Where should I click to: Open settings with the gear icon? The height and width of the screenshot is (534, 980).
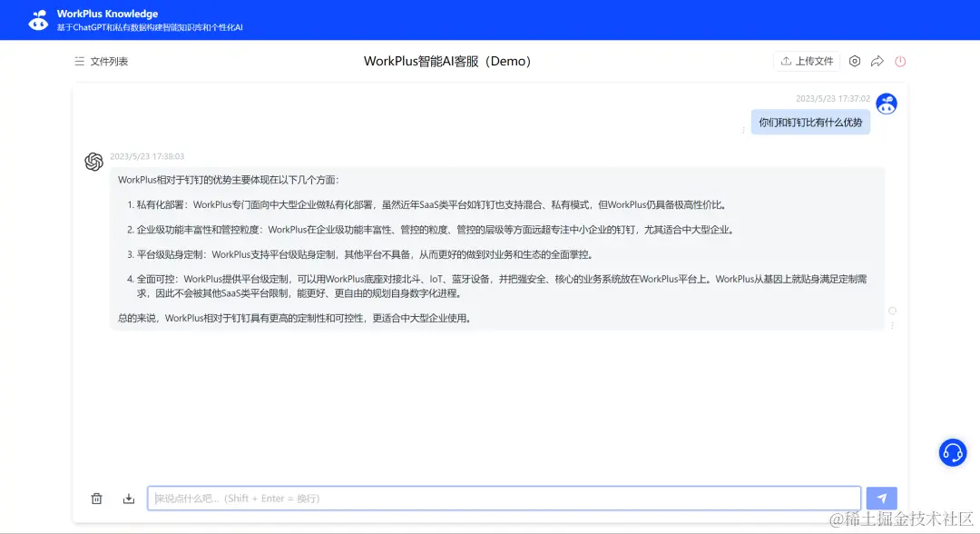(x=854, y=61)
